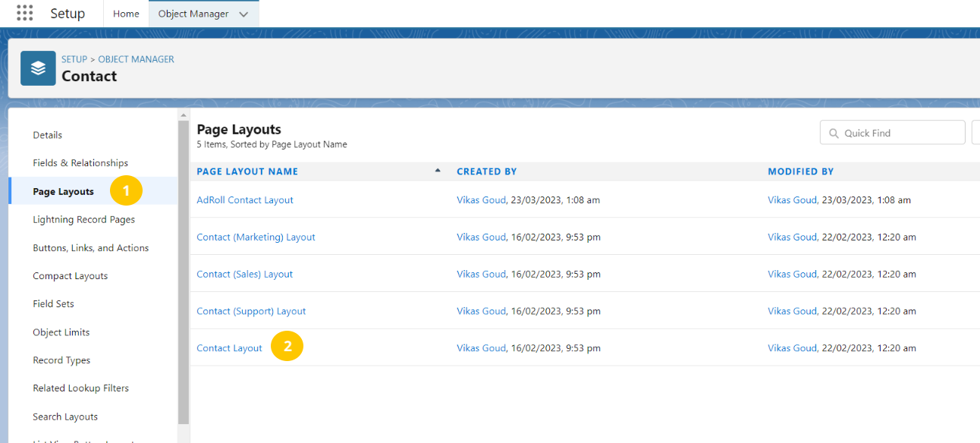This screenshot has width=980, height=443.
Task: Open Fields & Relationships section
Action: tap(80, 163)
